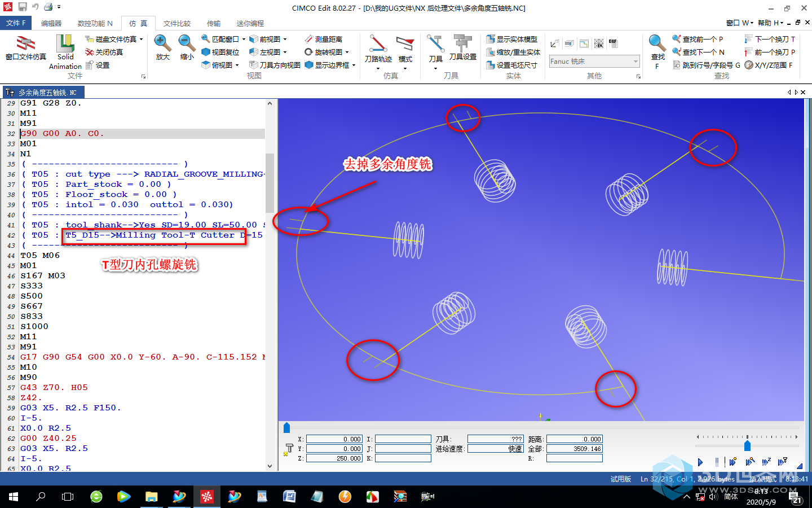Switch to 迷你编程 ribbon tab
The width and height of the screenshot is (812, 508).
click(250, 23)
